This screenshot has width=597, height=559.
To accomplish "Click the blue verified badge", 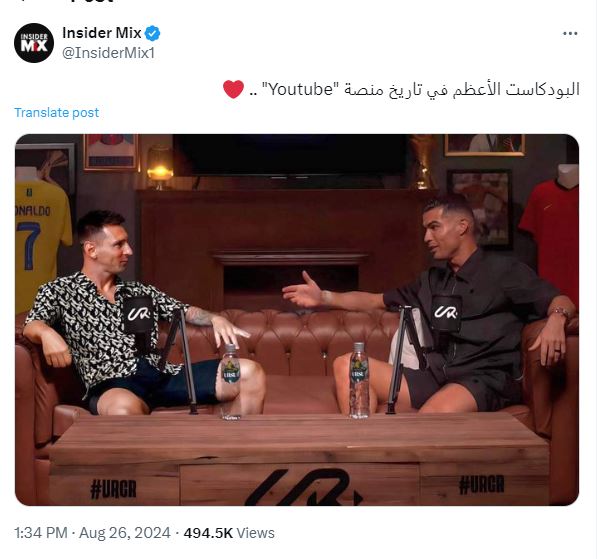I will (x=153, y=33).
